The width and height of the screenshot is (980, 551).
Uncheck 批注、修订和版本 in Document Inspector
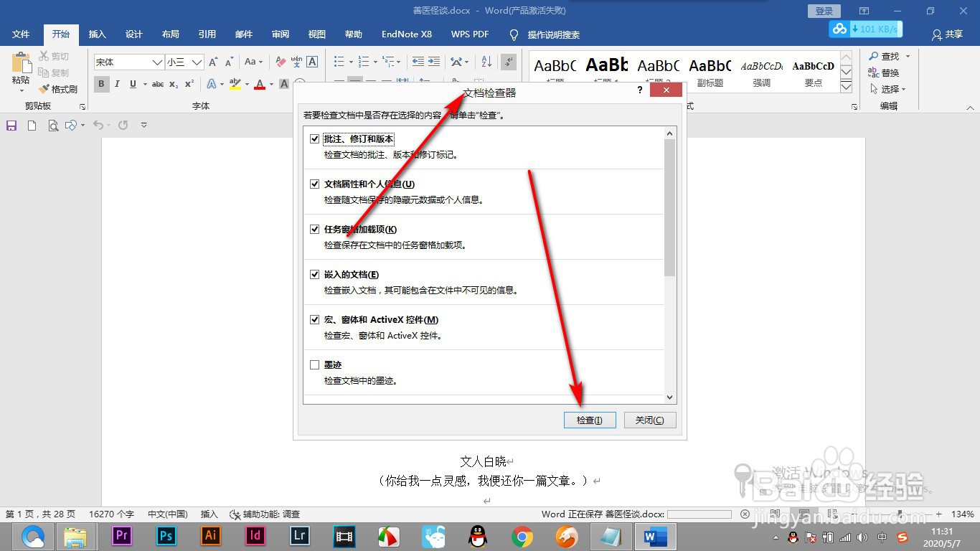315,138
